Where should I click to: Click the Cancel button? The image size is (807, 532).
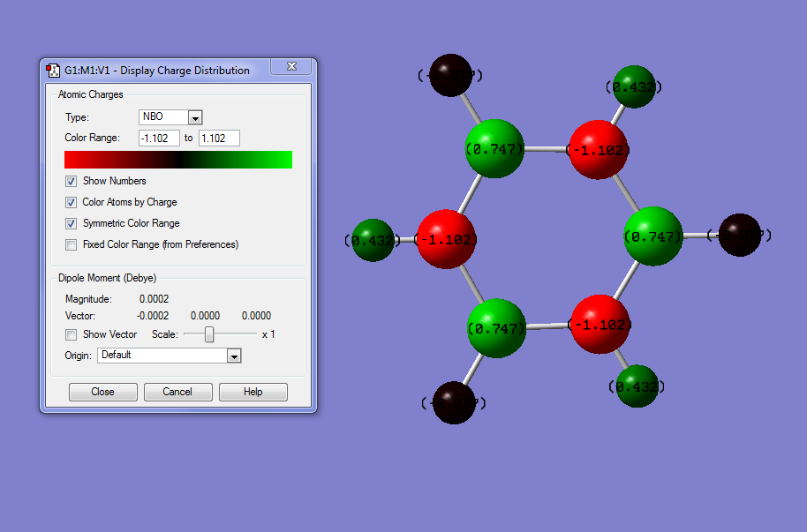[x=178, y=392]
